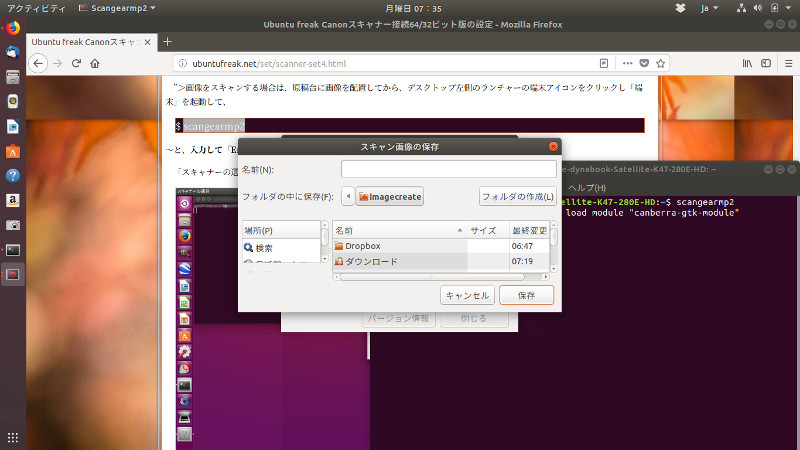Click 閉じる button behind the dialog
This screenshot has height=450, width=800.
473,318
